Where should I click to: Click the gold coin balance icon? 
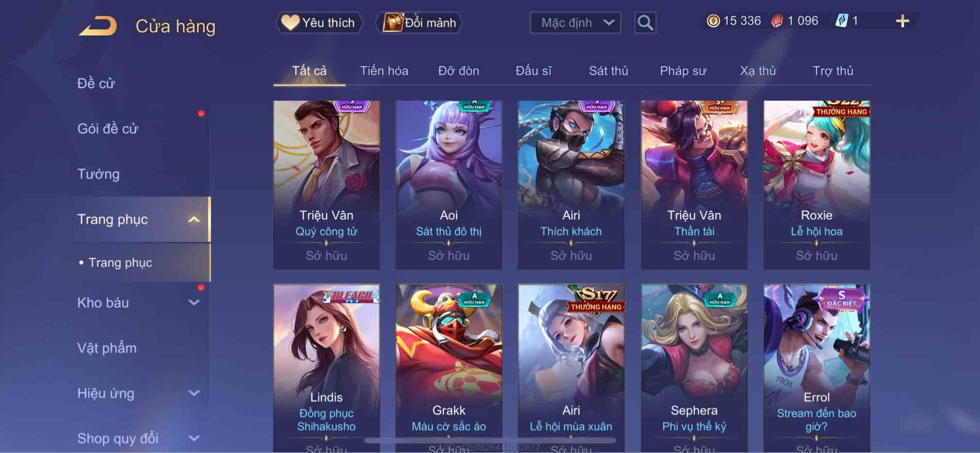coord(713,21)
